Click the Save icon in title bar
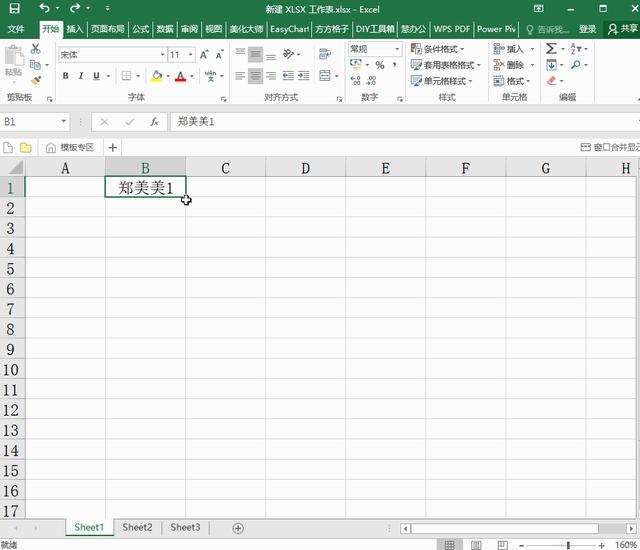This screenshot has width=640, height=550. pyautogui.click(x=14, y=9)
